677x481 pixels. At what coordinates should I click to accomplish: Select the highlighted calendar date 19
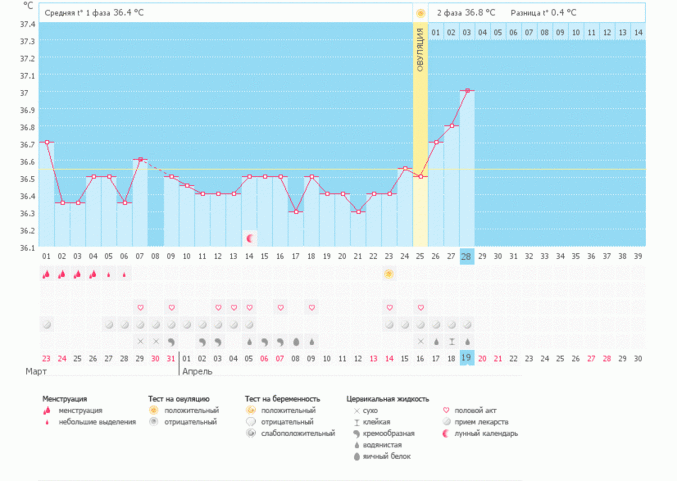tap(467, 359)
